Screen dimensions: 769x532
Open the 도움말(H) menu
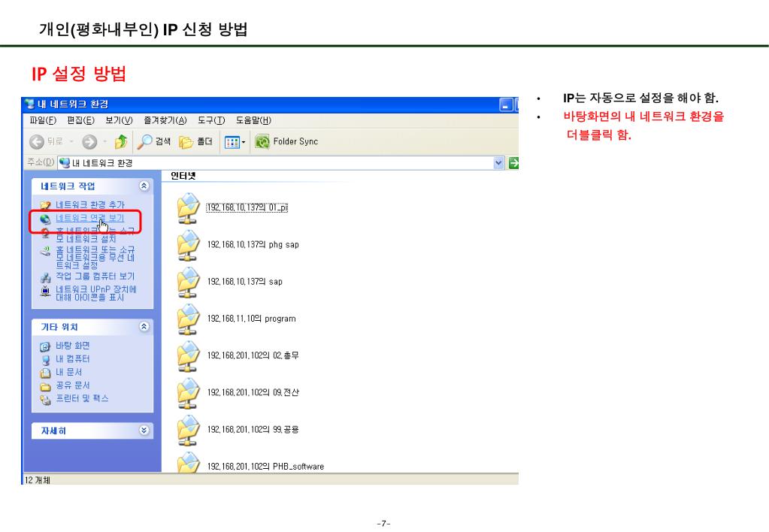click(x=253, y=120)
